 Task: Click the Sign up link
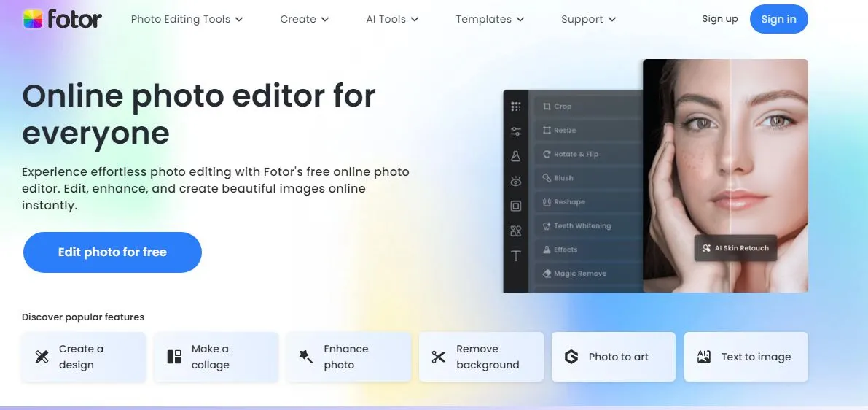[719, 19]
